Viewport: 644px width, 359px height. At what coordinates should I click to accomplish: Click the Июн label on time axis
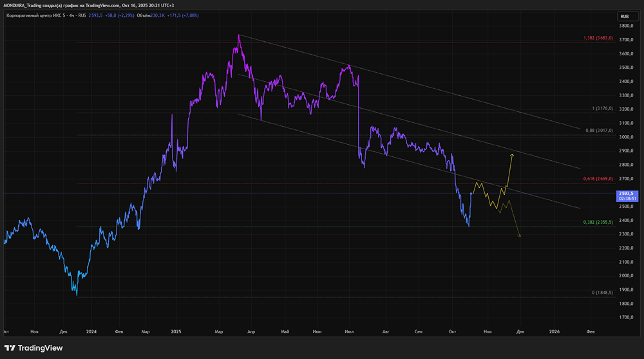(x=317, y=331)
